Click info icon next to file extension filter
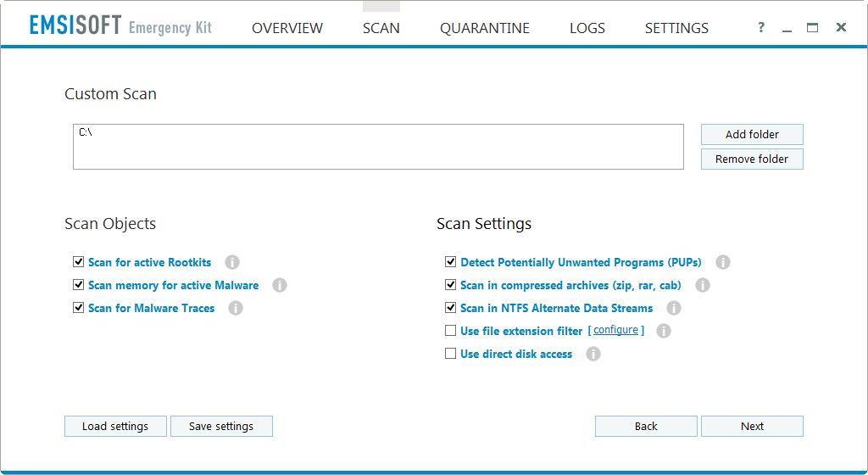The image size is (868, 475). pos(664,331)
